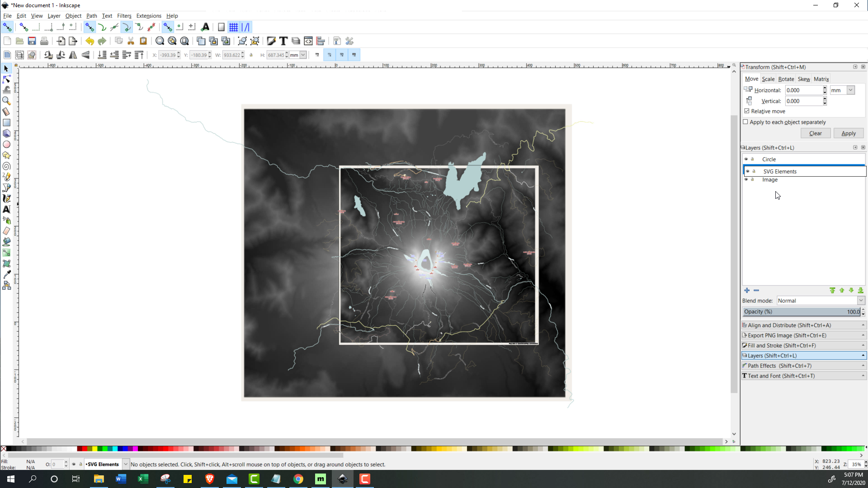
Task: Select the Rectangle tool
Action: [7, 122]
